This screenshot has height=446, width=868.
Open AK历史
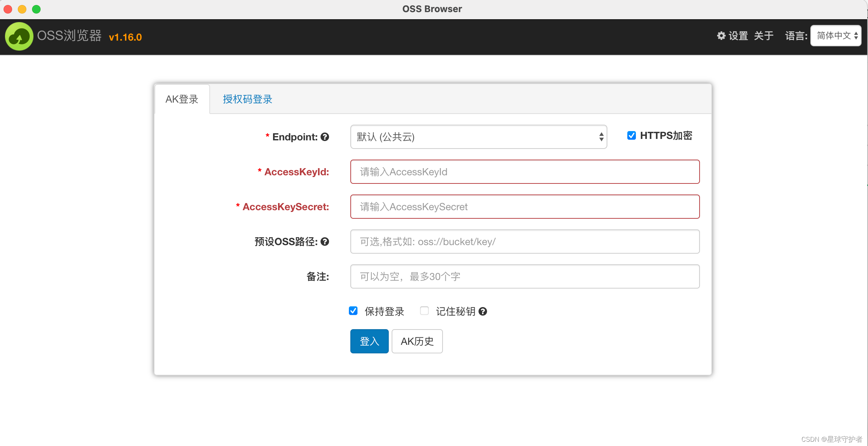point(417,341)
